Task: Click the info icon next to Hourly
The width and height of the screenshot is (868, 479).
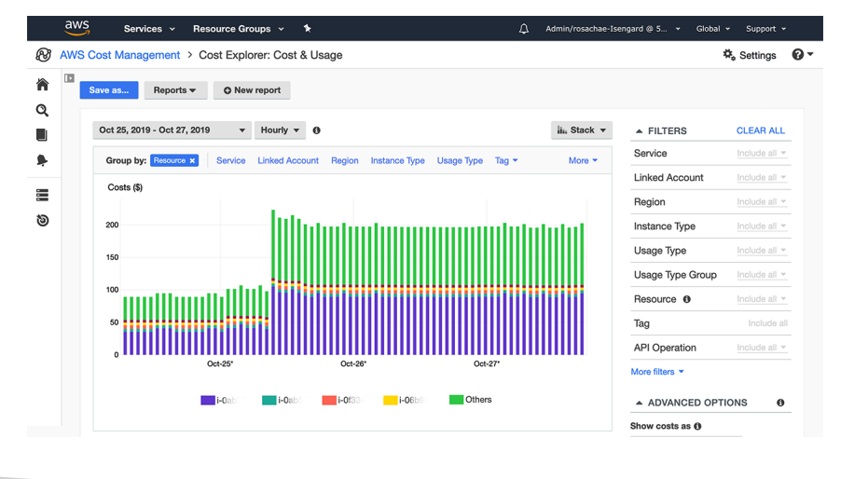Action: 317,130
